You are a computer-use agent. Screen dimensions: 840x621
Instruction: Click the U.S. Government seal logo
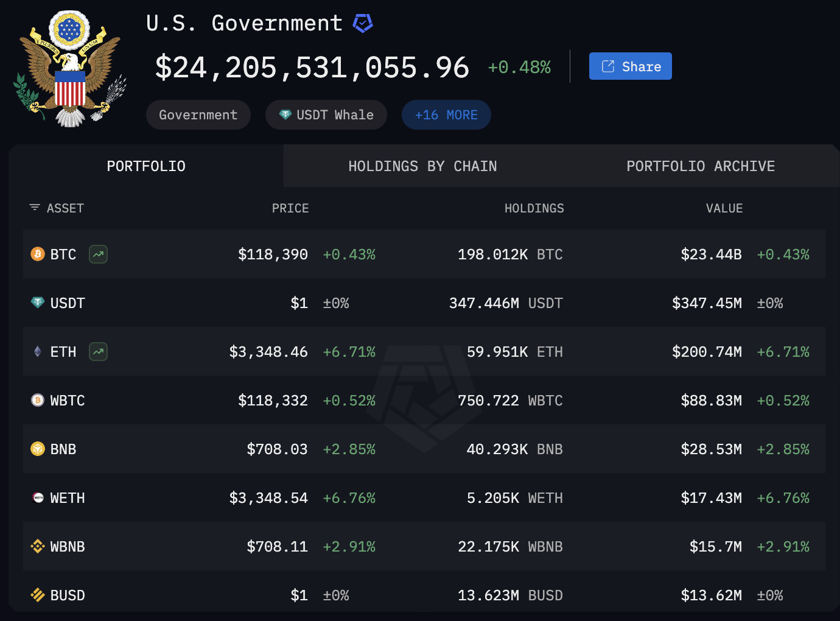pyautogui.click(x=70, y=68)
